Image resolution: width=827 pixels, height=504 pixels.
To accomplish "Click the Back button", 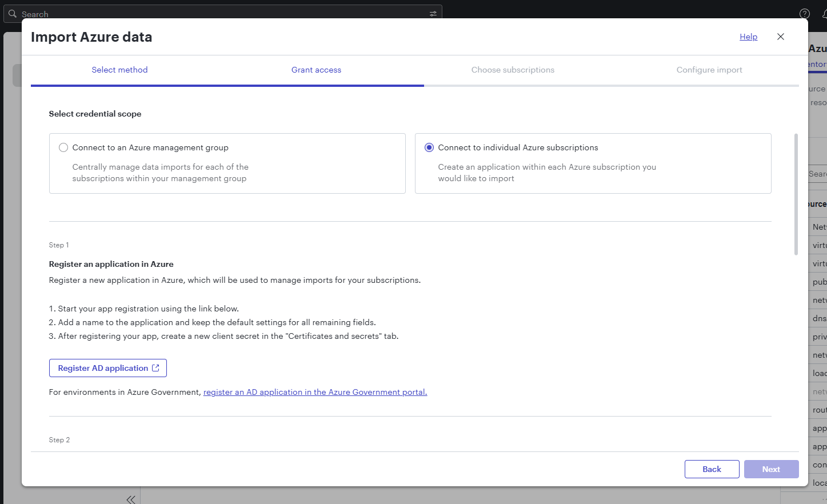I will click(x=712, y=469).
